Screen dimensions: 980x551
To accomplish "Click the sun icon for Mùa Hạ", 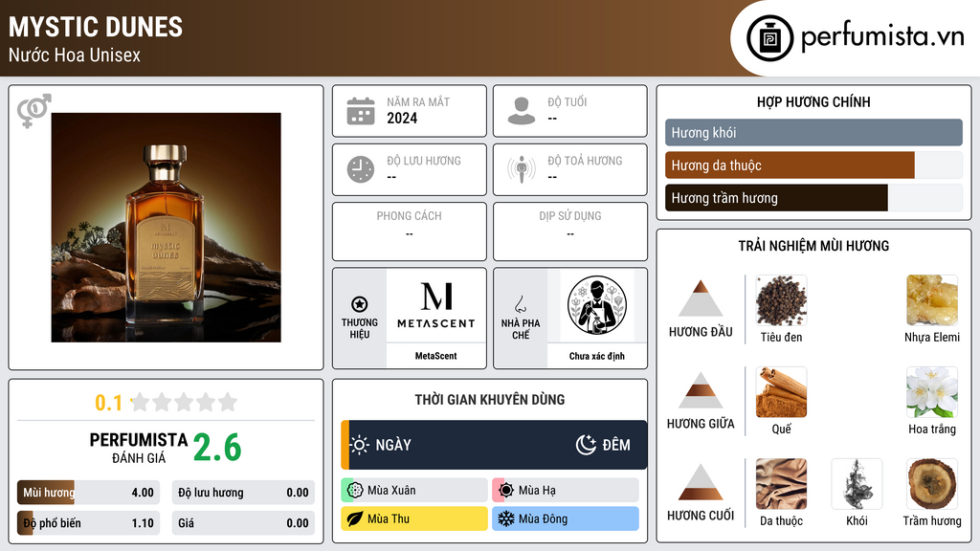I will 506,491.
